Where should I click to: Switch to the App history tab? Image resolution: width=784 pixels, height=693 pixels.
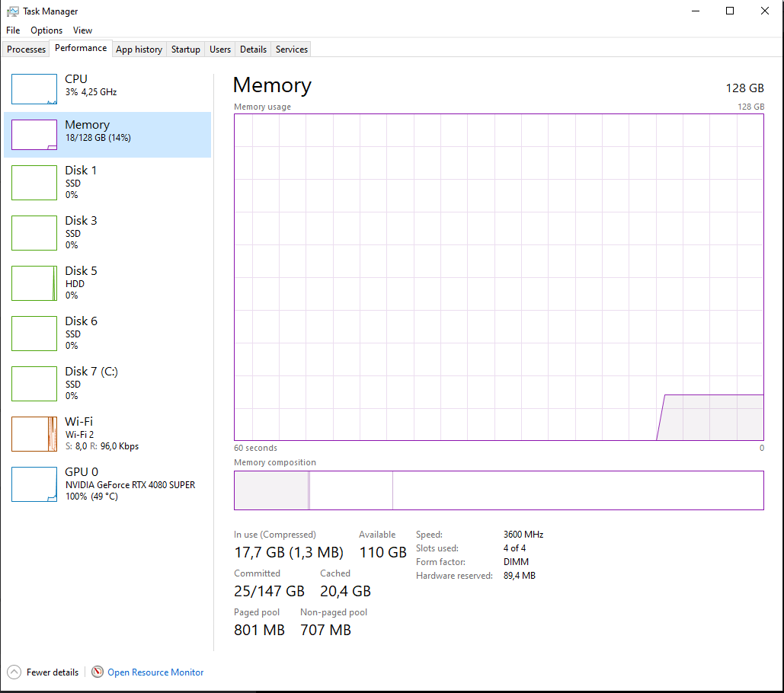click(x=139, y=49)
